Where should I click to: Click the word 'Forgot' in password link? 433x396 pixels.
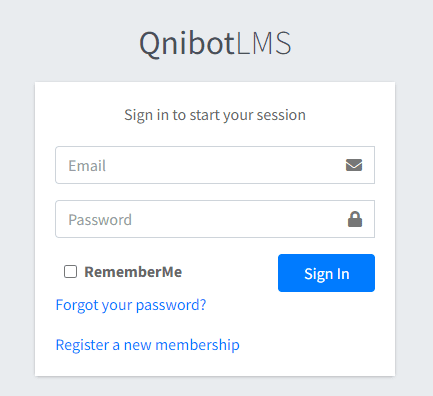coord(77,305)
